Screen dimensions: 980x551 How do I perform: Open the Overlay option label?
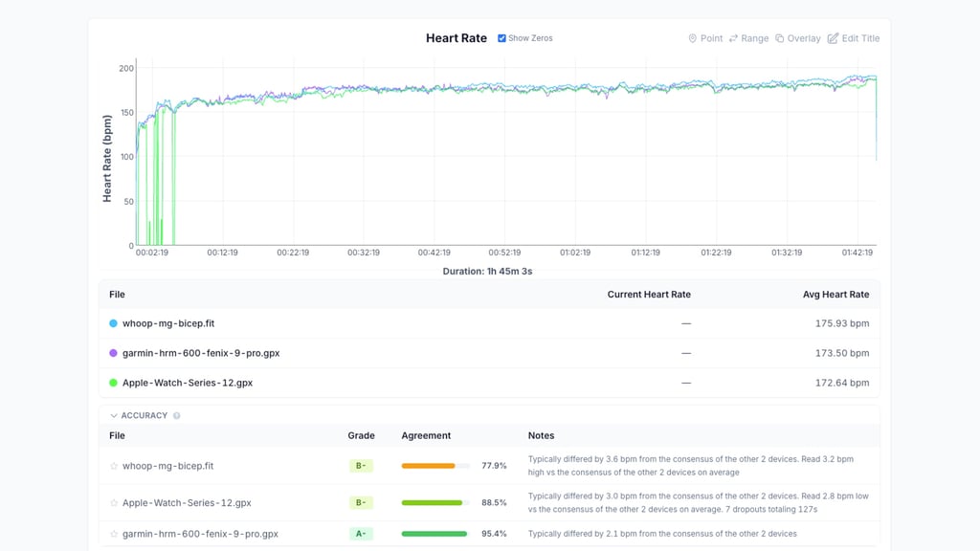(804, 38)
